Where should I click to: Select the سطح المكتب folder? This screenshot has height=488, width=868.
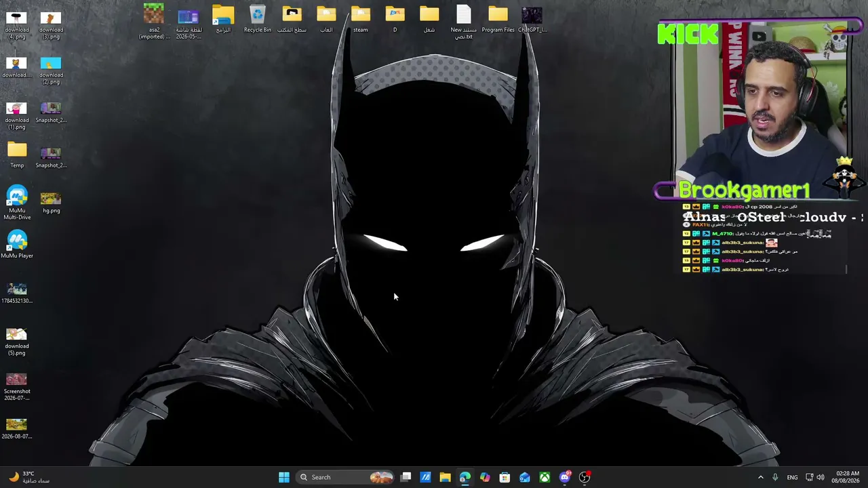click(292, 20)
